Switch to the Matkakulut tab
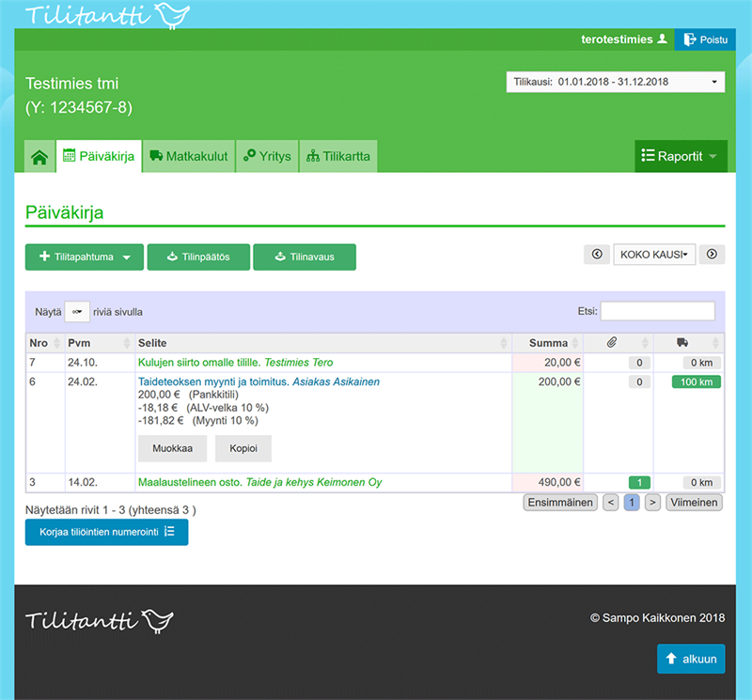Screen dimensions: 752x700 point(188,157)
